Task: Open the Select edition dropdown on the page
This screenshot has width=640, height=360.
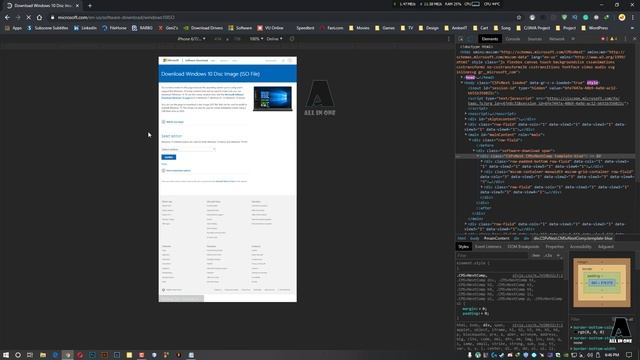Action: tap(188, 149)
